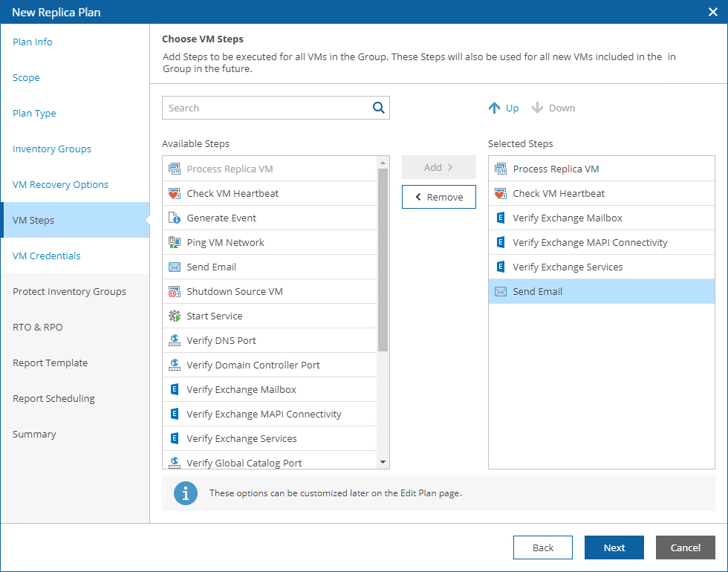Viewport: 728px width, 572px height.
Task: Open the Plan Type wizard page
Action: tap(34, 113)
